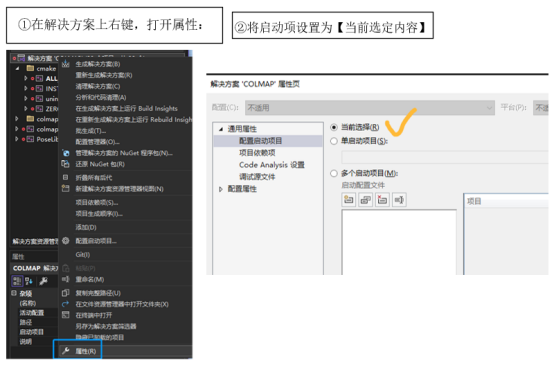The image size is (554, 365).
Task: Expand the ZER project node
Action: [x=25, y=108]
